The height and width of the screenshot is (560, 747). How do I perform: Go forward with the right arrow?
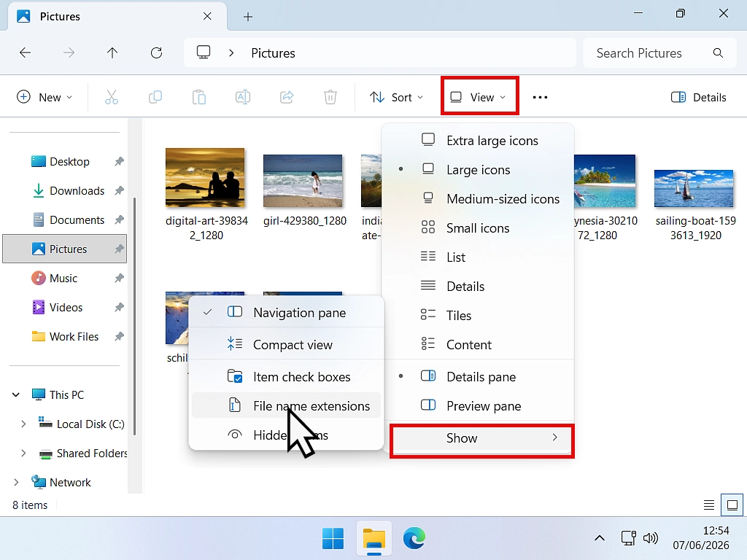69,52
